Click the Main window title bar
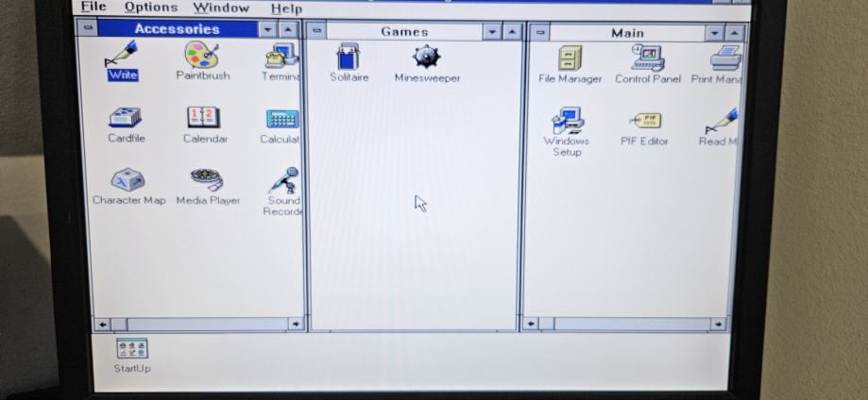The image size is (868, 400). [627, 33]
